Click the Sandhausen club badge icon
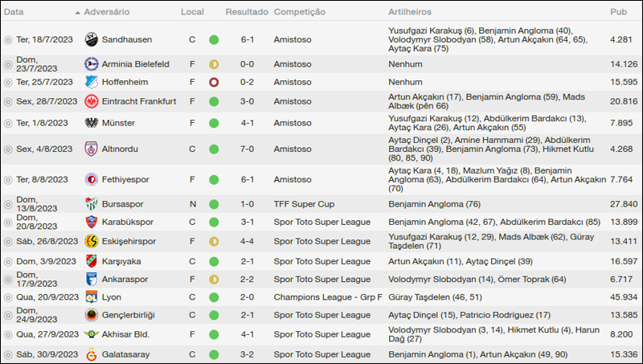The height and width of the screenshot is (364, 643). tap(91, 39)
